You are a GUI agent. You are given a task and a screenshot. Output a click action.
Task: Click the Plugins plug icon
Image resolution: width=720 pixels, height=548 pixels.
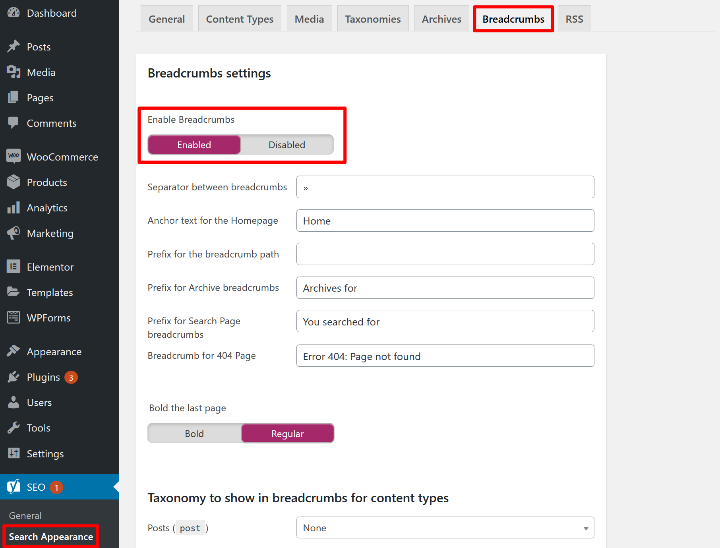click(13, 377)
